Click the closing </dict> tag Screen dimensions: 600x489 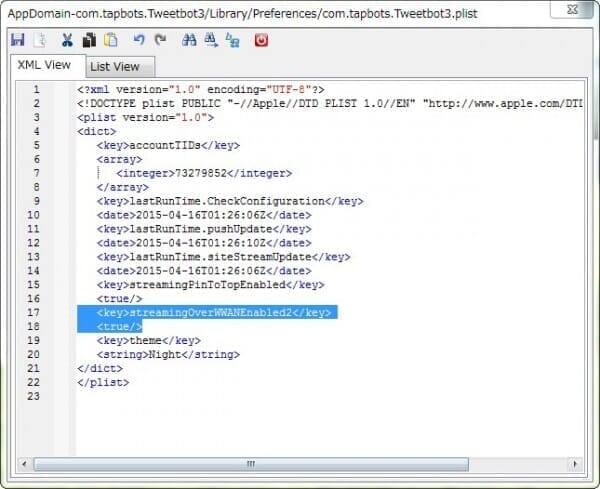point(100,368)
